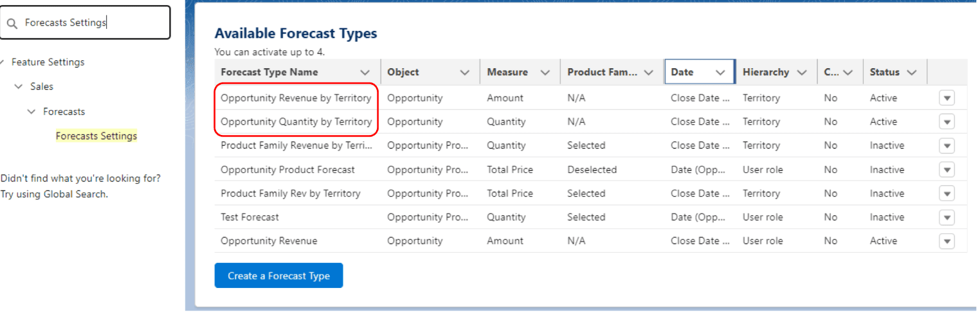Open the Hierarchy column header menu chevron
The image size is (980, 313).
(801, 73)
